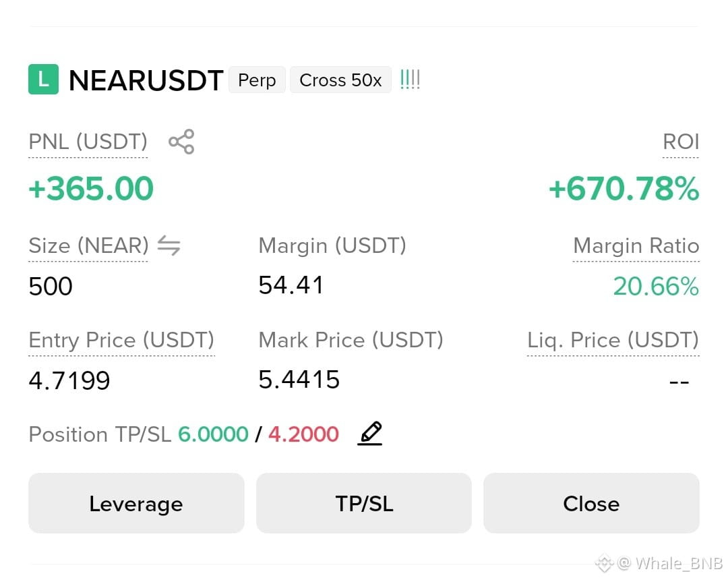
Task: Click the Binance logo watermark
Action: [604, 563]
